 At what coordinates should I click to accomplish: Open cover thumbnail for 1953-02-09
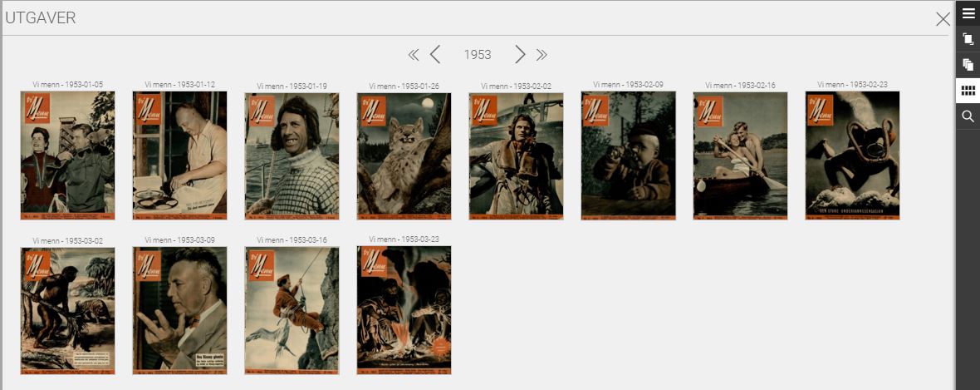click(x=628, y=156)
